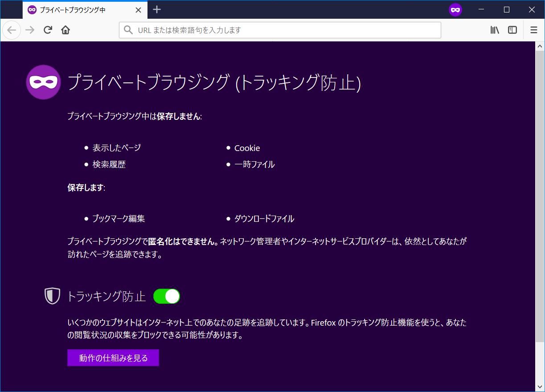This screenshot has width=545, height=392.
Task: Open the hamburger menu
Action: pyautogui.click(x=533, y=30)
